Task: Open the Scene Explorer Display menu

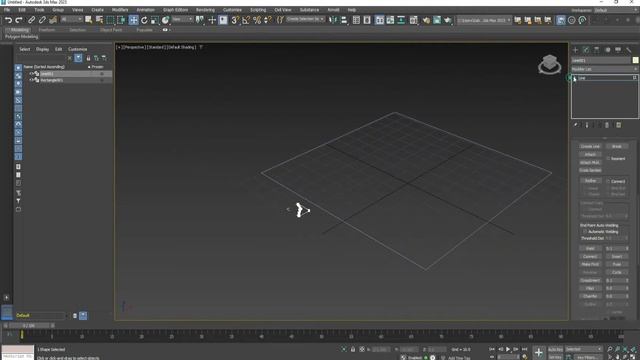Action: pos(42,49)
